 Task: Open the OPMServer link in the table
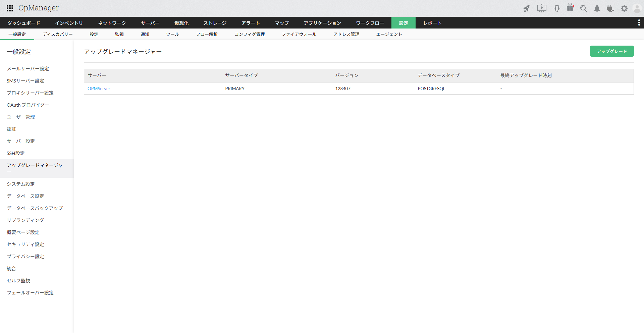[99, 89]
